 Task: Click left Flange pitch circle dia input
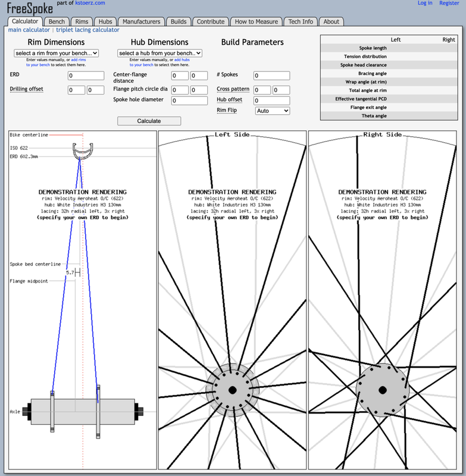pyautogui.click(x=180, y=90)
